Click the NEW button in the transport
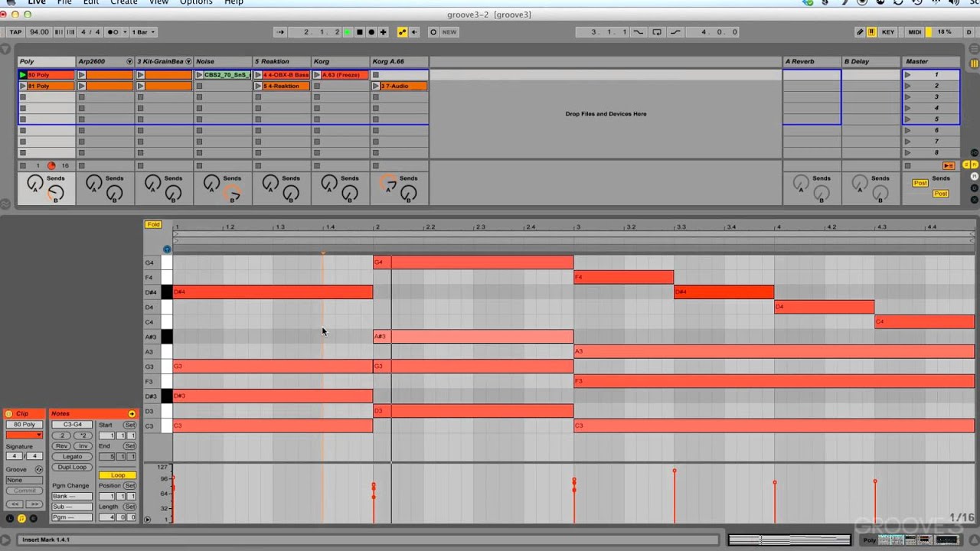Screen dimensions: 980x551 (x=449, y=32)
